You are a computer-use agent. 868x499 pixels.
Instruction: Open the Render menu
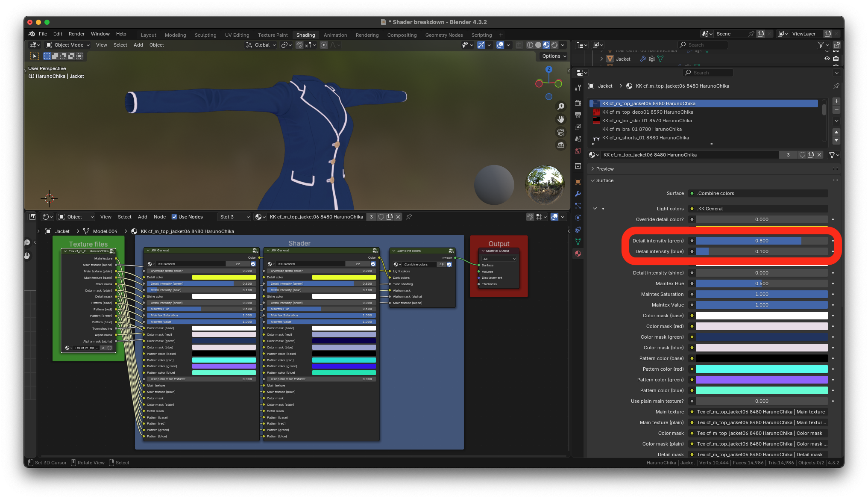click(76, 34)
